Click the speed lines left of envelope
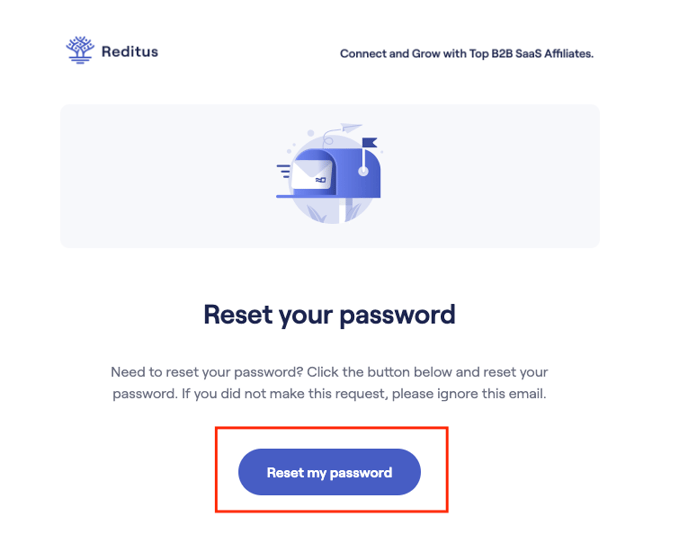The height and width of the screenshot is (543, 688). 283,171
